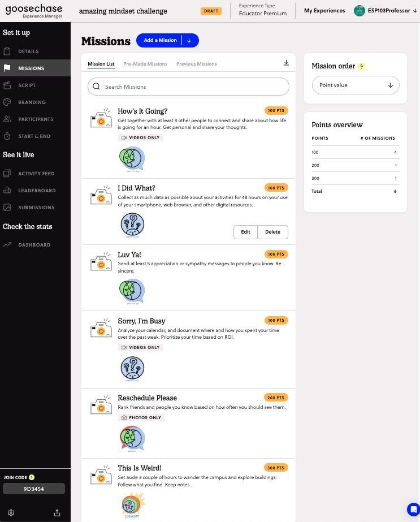Open the Leaderboard section
This screenshot has height=522, width=420.
tap(37, 191)
